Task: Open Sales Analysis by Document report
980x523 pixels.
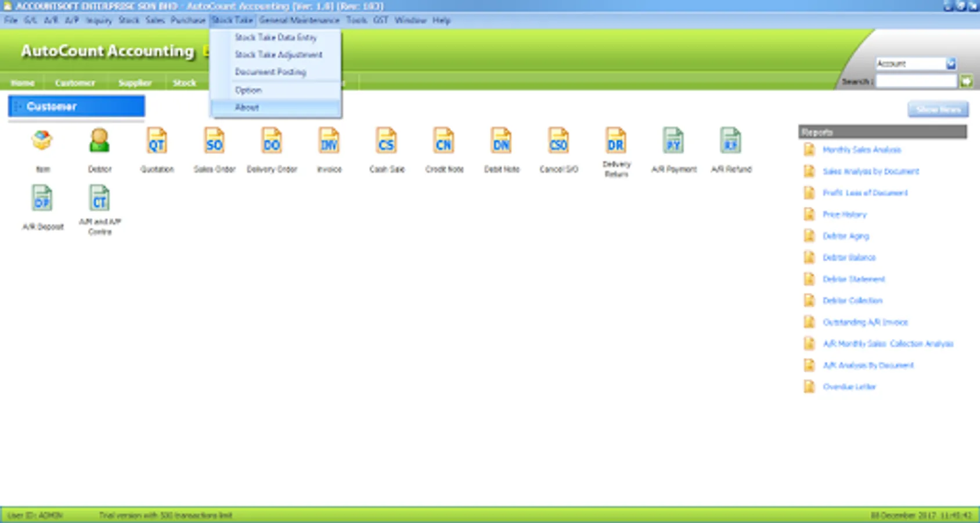Action: (x=871, y=171)
